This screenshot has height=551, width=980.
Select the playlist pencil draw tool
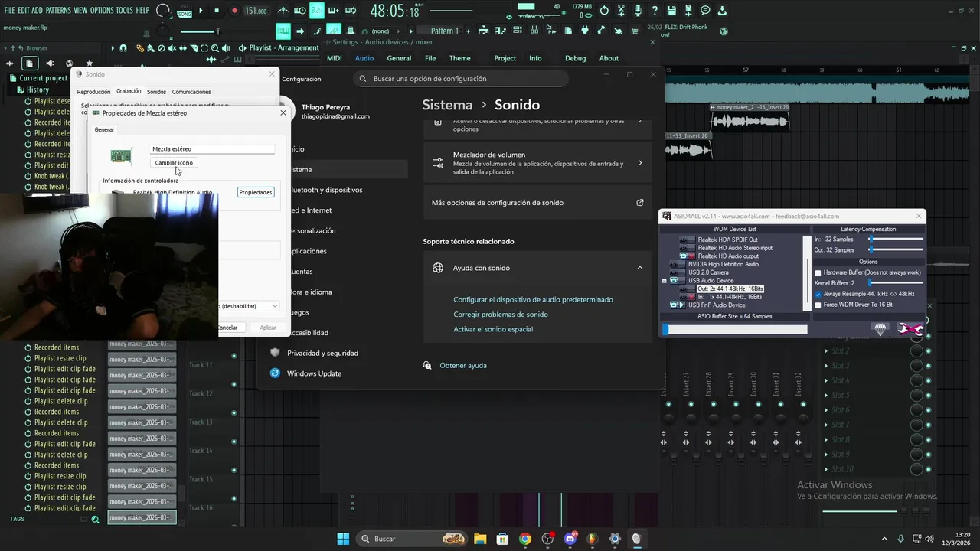pyautogui.click(x=140, y=47)
